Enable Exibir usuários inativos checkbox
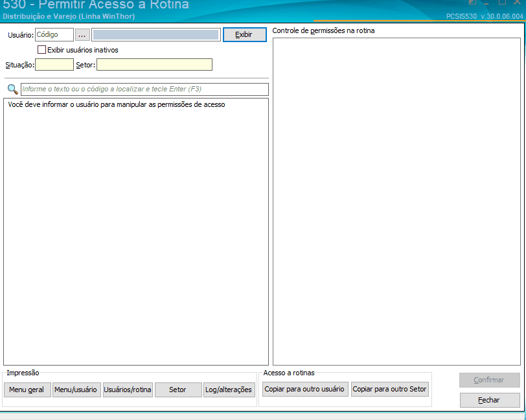The image size is (526, 420). point(41,50)
